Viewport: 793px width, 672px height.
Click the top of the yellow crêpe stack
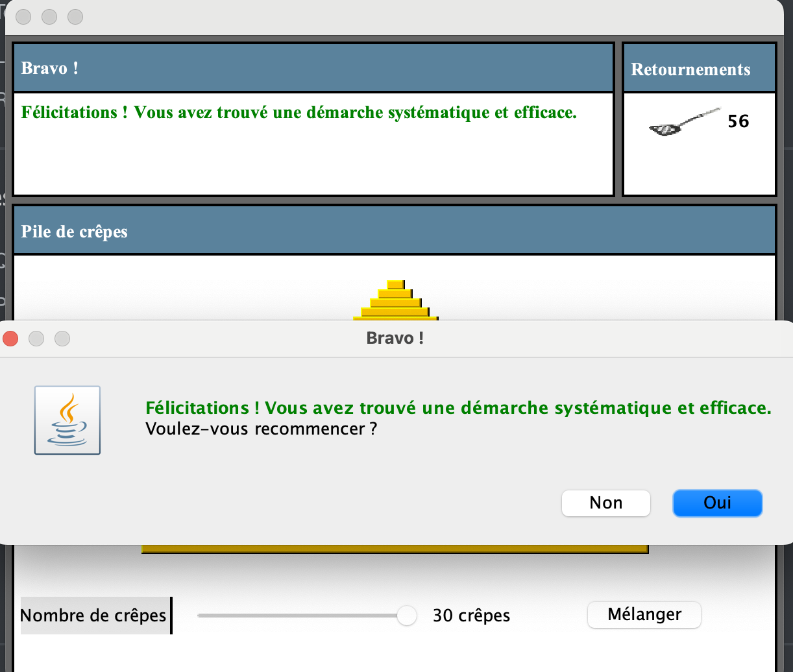[395, 285]
